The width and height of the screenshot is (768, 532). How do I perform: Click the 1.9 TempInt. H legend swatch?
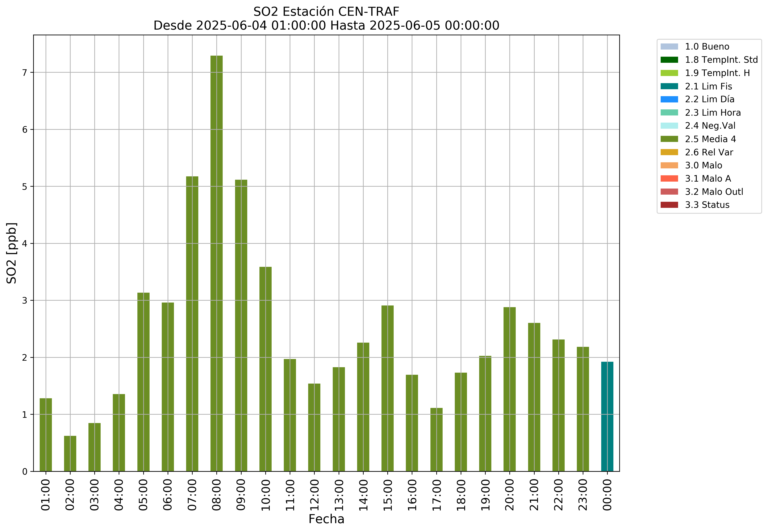coord(669,73)
